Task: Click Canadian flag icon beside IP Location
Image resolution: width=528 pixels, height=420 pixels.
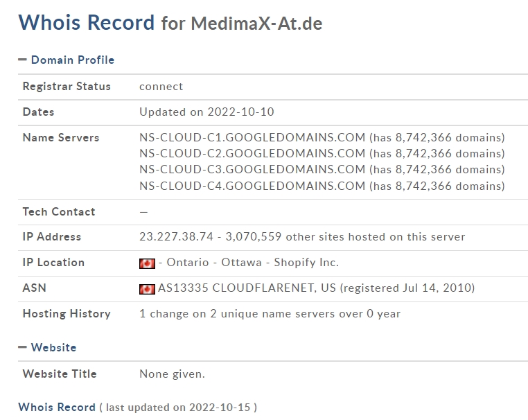Action: pyautogui.click(x=147, y=263)
